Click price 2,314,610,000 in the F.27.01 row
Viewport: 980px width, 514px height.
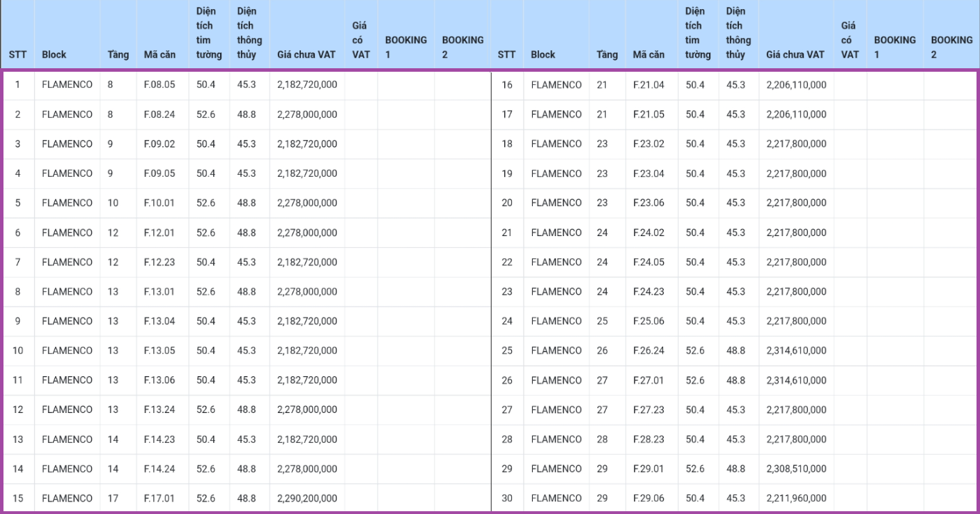[796, 380]
